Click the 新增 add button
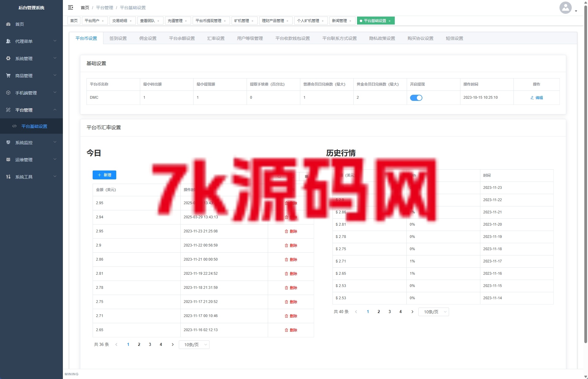 [x=104, y=175]
